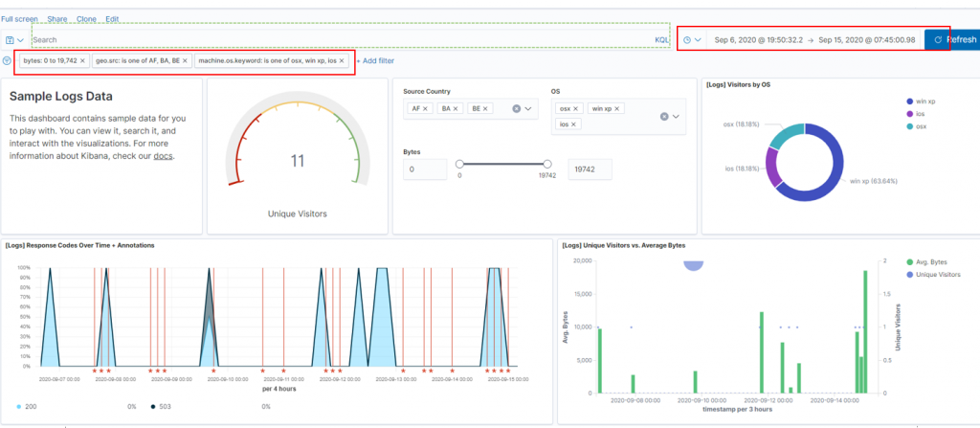Open the saved query menu icon
The height and width of the screenshot is (428, 980).
point(14,39)
